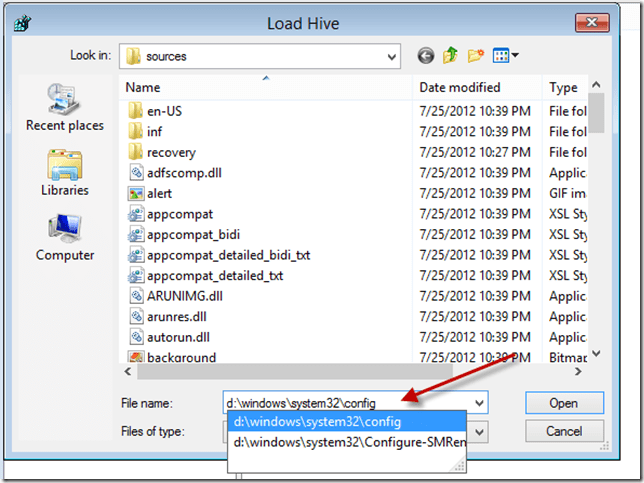Viewport: 644px width, 483px height.
Task: Click the horizontal scrollbar thumb
Action: click(x=295, y=372)
